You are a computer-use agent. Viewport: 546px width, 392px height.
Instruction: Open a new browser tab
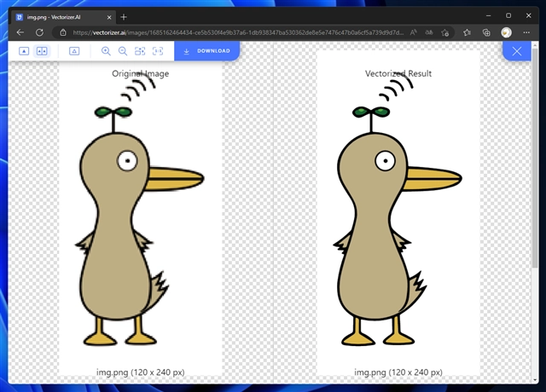click(124, 15)
